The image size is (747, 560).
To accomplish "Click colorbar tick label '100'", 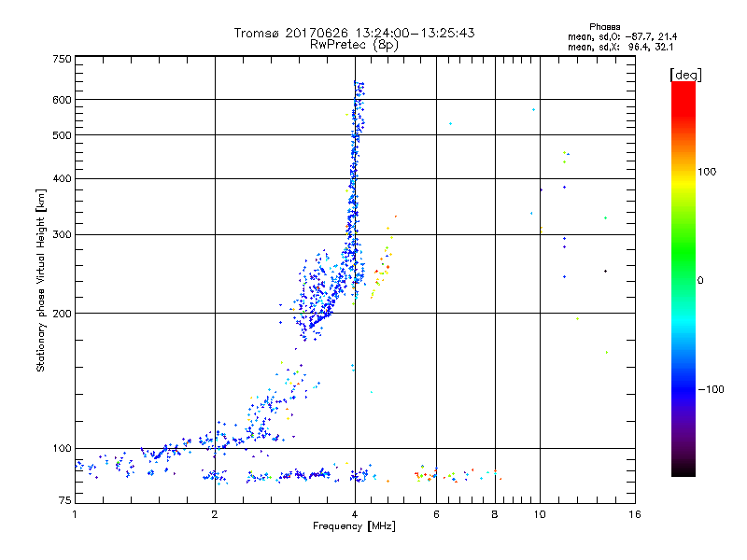I will [x=707, y=172].
